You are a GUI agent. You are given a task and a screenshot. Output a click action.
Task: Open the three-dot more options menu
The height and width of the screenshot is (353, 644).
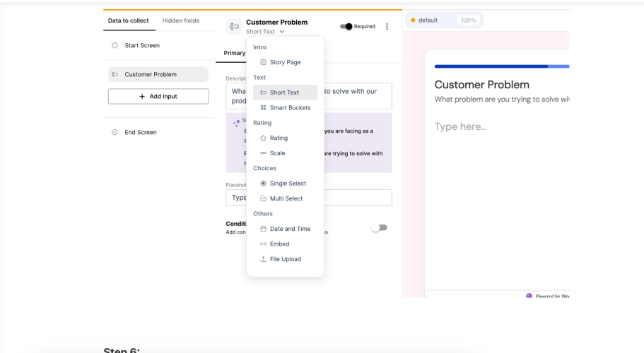(x=387, y=27)
